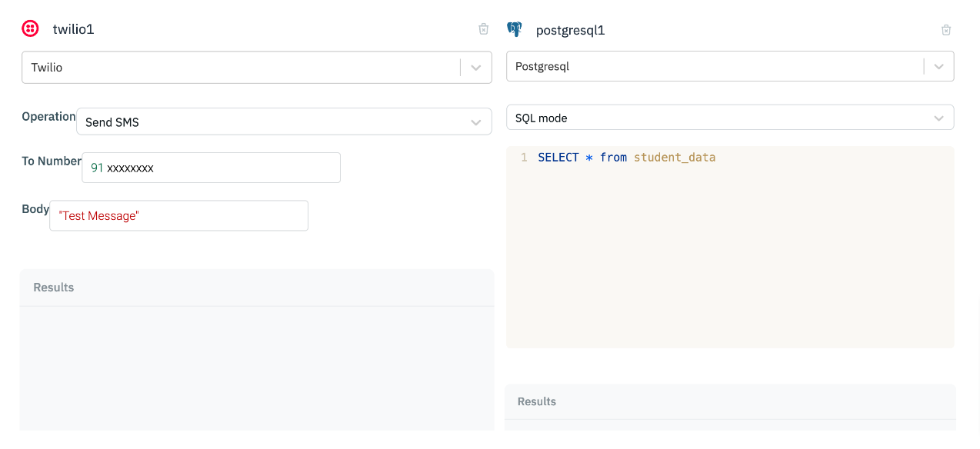
Task: Expand the Postgresql data source chevron
Action: [938, 66]
